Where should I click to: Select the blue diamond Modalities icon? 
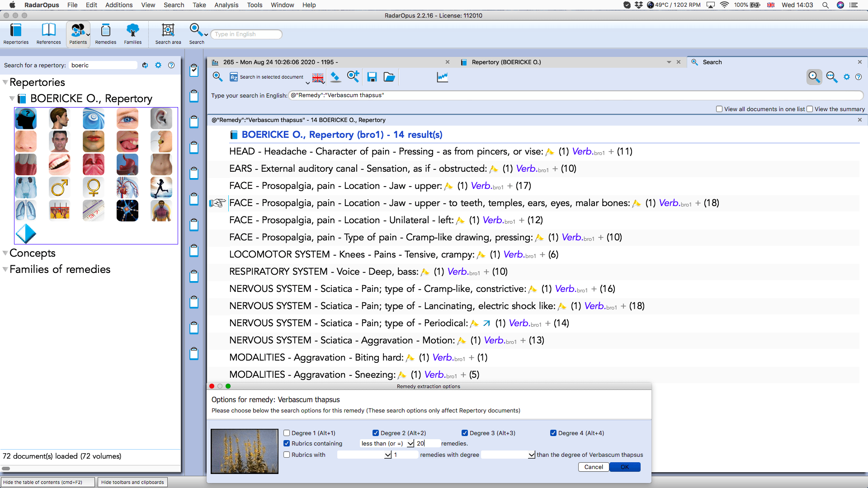click(x=26, y=234)
